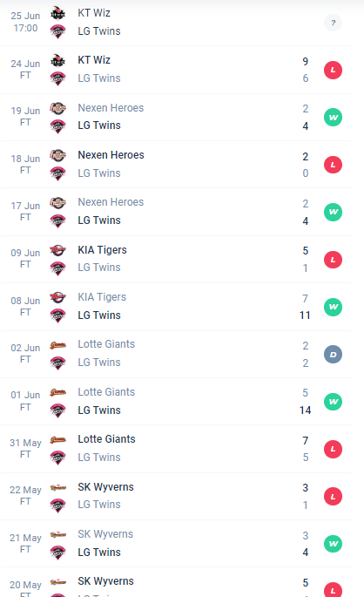Click the SK Wyverns logo in 22 May match
The height and width of the screenshot is (597, 364).
pyautogui.click(x=57, y=488)
